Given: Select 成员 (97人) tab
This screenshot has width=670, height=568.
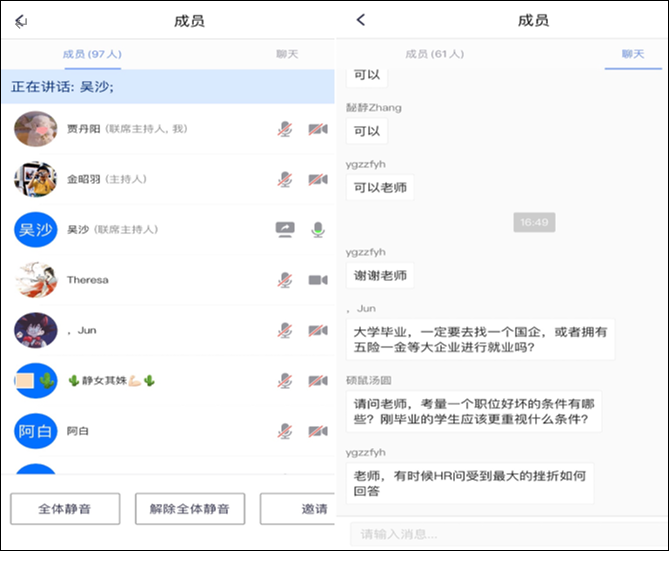Looking at the screenshot, I should pos(92,54).
